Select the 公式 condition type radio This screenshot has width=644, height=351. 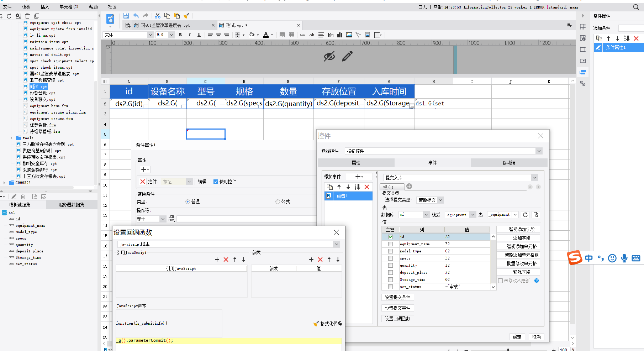(278, 201)
